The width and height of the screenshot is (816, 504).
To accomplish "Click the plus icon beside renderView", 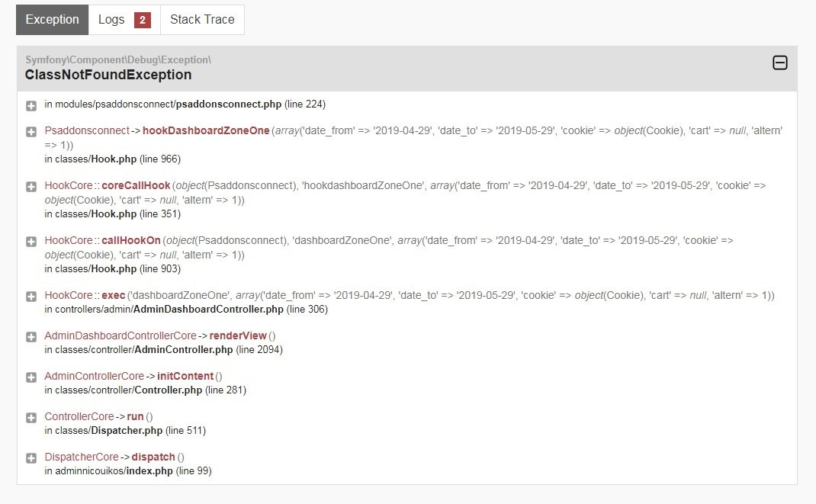I will coord(31,337).
